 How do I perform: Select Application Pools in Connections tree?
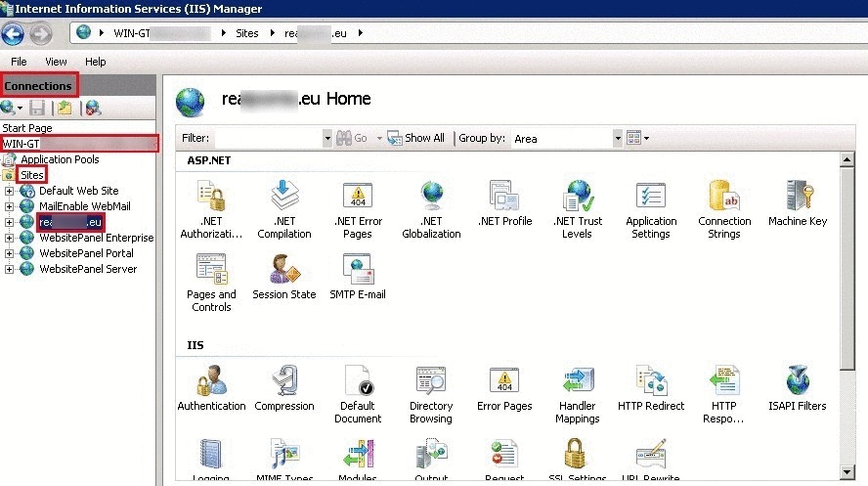pos(60,159)
